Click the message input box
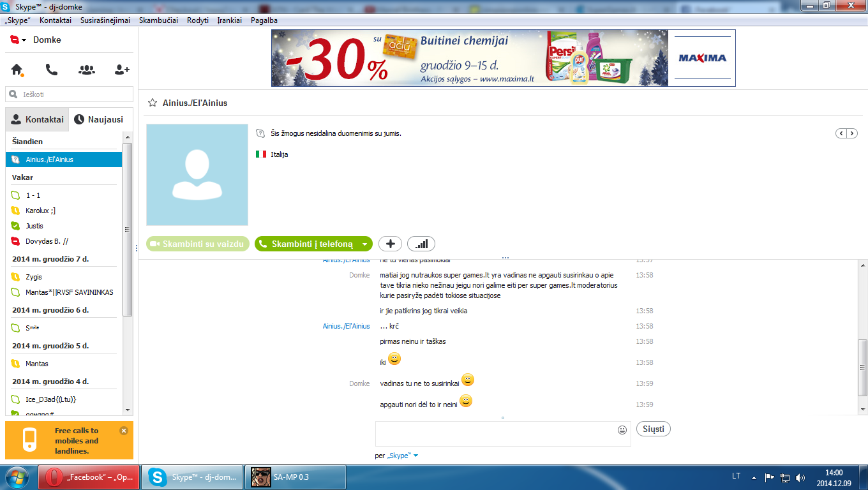 pos(497,434)
